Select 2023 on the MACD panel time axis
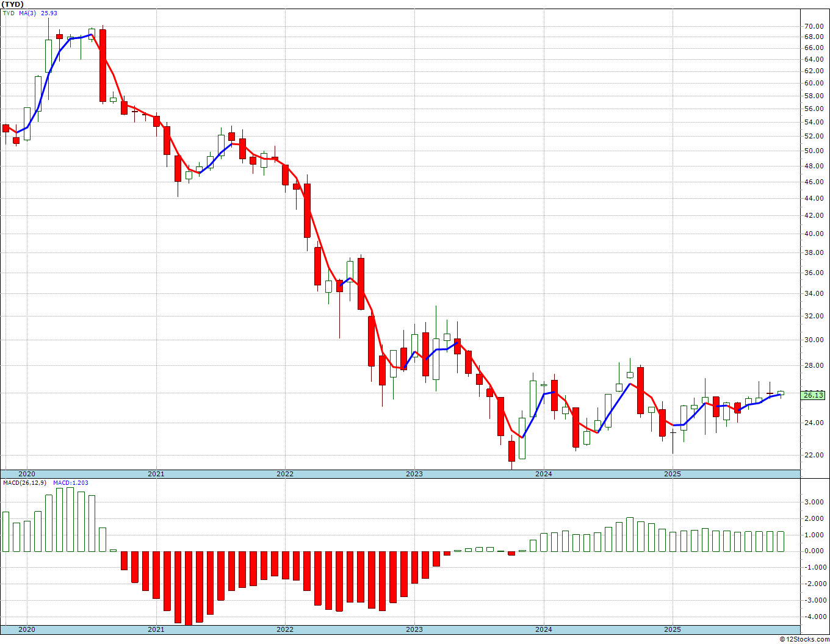The image size is (830, 644). (414, 629)
